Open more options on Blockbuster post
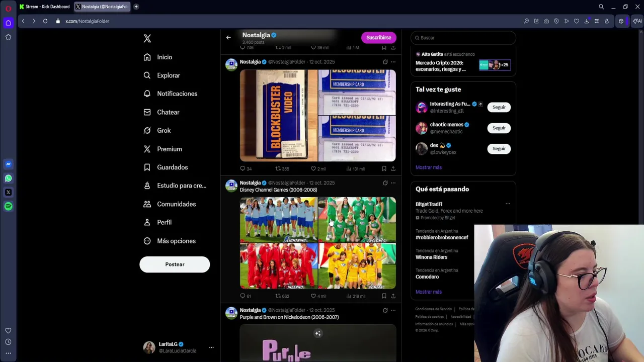The width and height of the screenshot is (644, 362). pos(393,62)
